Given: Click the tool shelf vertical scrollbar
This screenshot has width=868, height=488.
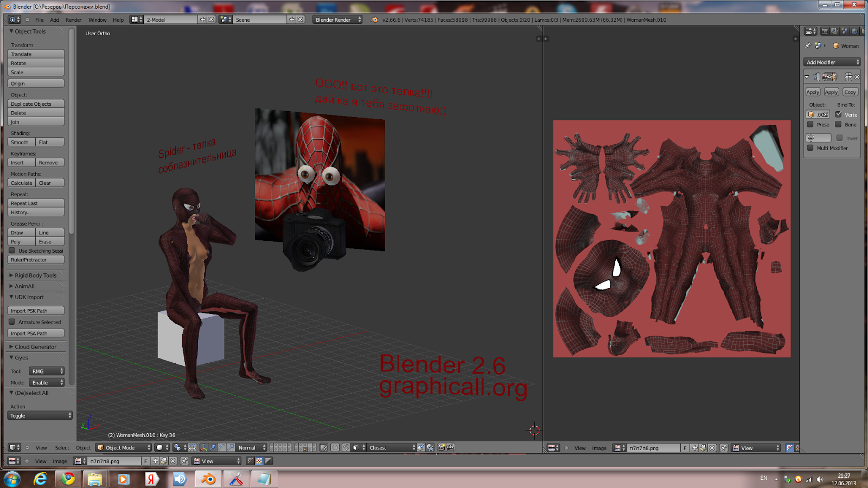Looking at the screenshot, I should point(72,130).
